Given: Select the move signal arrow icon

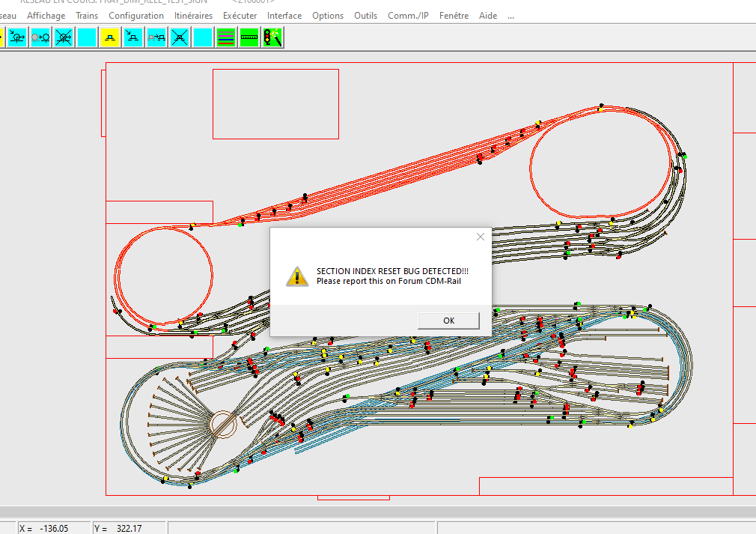Looking at the screenshot, I should pyautogui.click(x=41, y=37).
